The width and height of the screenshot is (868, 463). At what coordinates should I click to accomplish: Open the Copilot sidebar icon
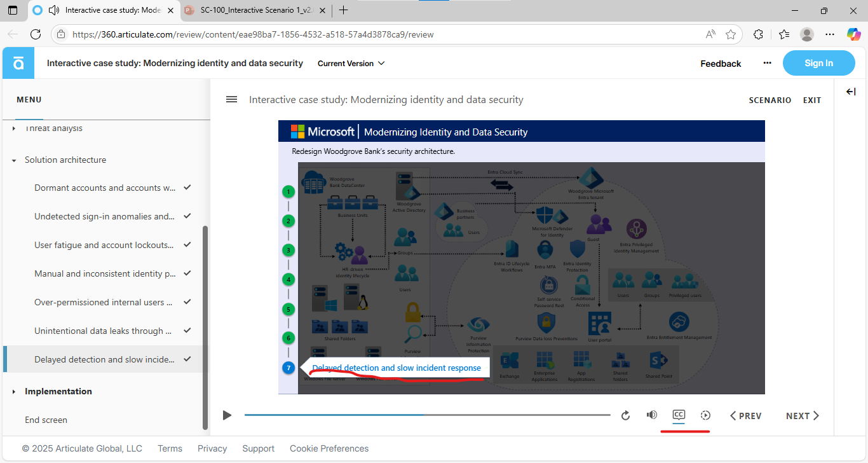(x=853, y=34)
